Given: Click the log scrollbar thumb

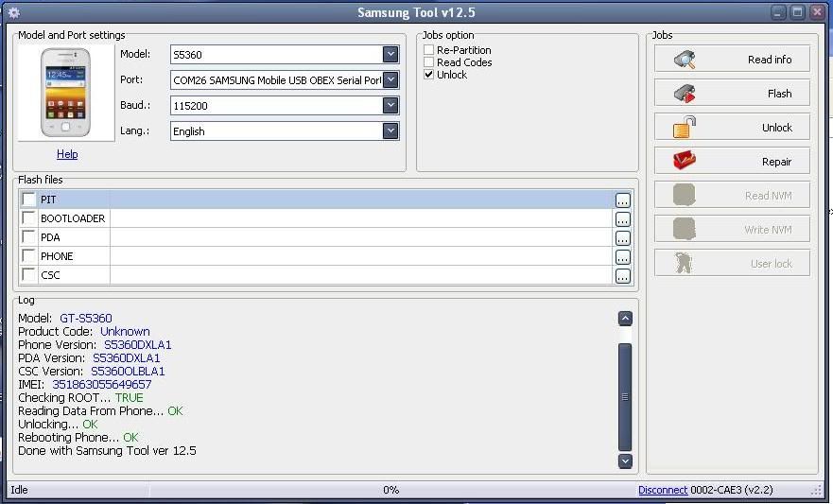Looking at the screenshot, I should pyautogui.click(x=625, y=397).
